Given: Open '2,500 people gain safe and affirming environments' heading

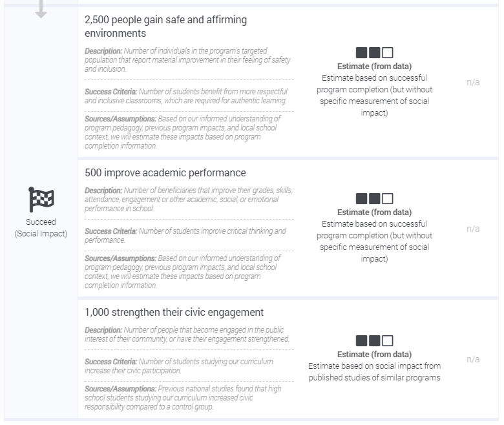Looking at the screenshot, I should tap(166, 26).
